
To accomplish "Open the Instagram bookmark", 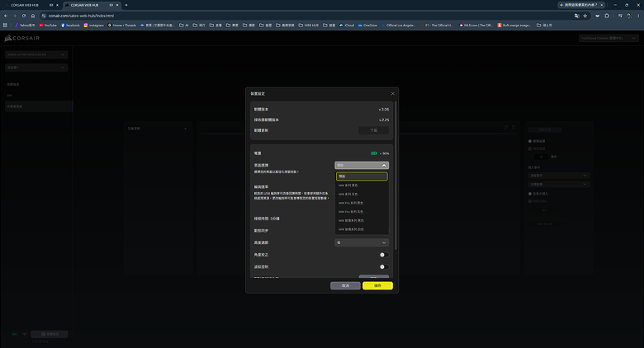I will 93,25.
